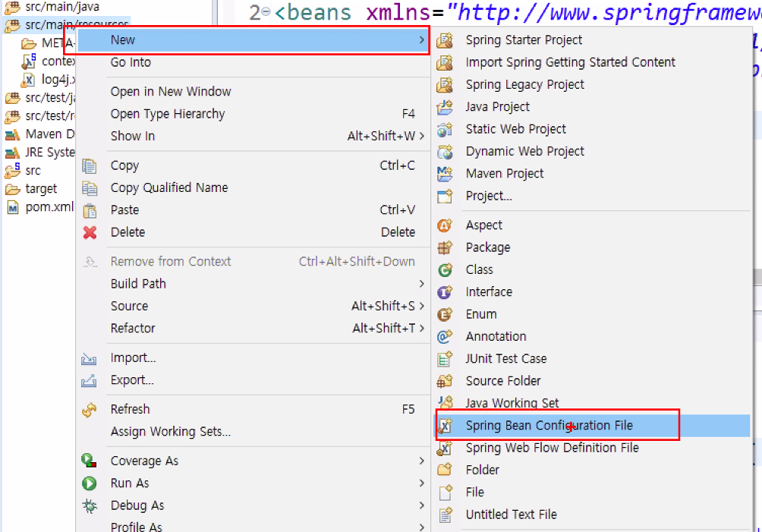Click the Spring Web Flow Definition File icon
This screenshot has width=762, height=532.
[445, 448]
